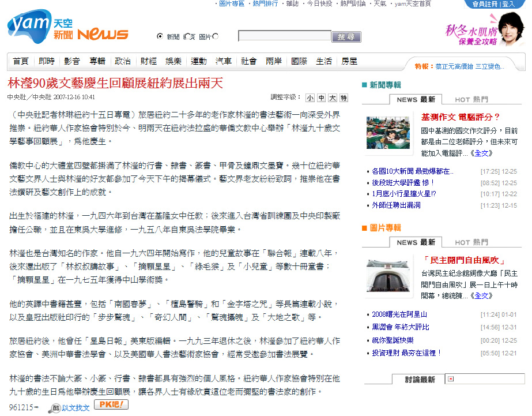Open 政治 in the navigation menu
The width and height of the screenshot is (532, 416).
coord(123,61)
